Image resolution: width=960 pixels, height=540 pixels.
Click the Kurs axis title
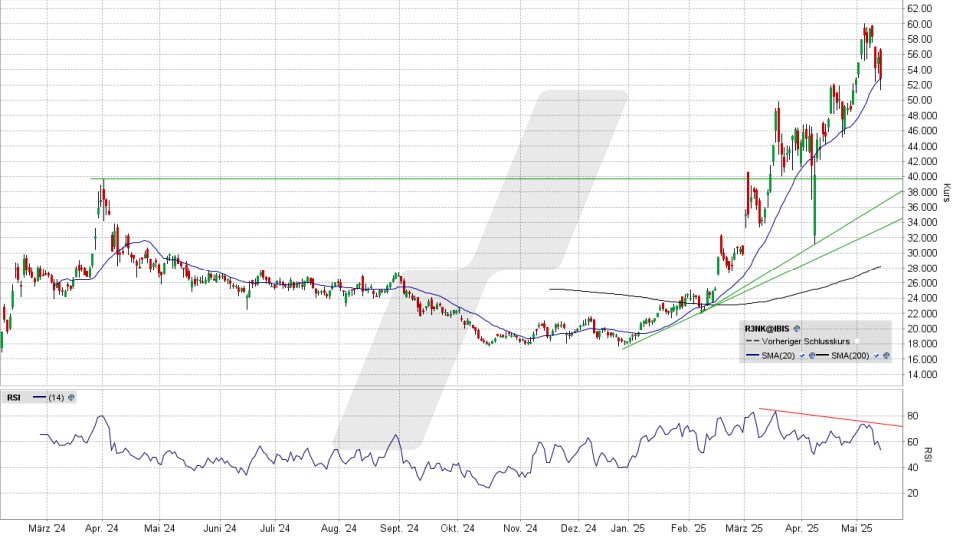pos(946,193)
